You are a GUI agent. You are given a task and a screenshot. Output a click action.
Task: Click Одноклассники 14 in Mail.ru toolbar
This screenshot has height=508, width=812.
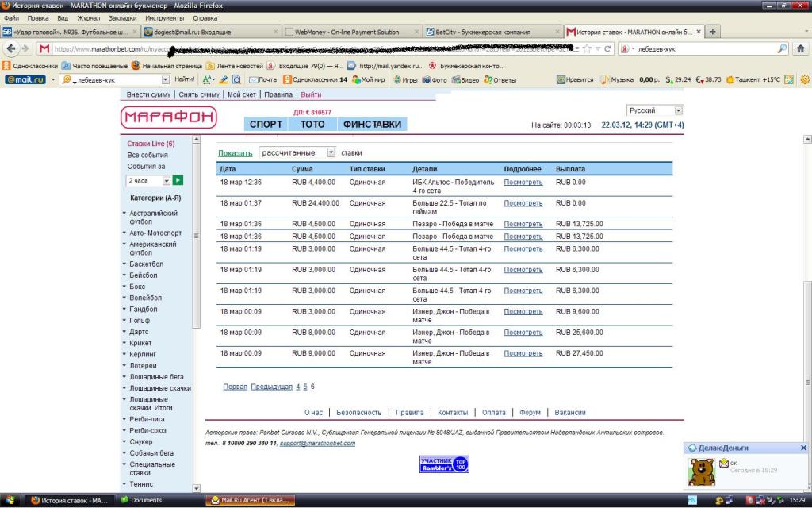coord(315,80)
